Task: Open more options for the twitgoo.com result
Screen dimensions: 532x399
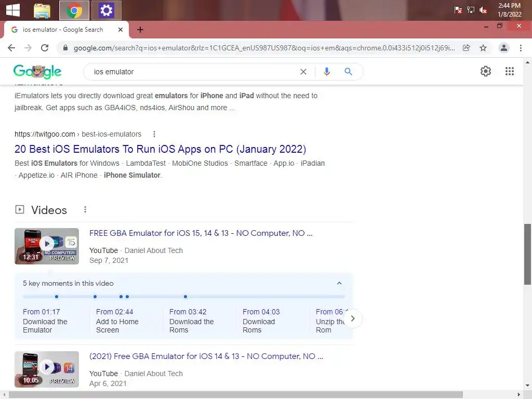Action: (154, 134)
